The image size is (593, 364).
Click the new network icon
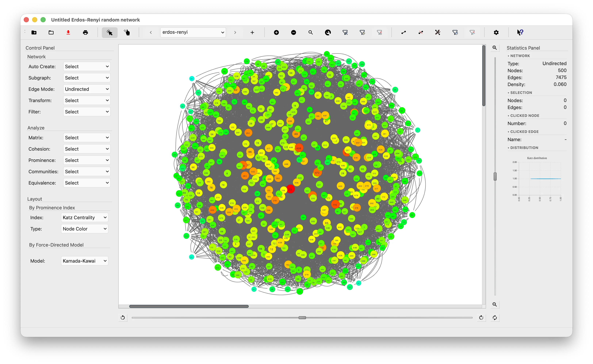pyautogui.click(x=34, y=32)
